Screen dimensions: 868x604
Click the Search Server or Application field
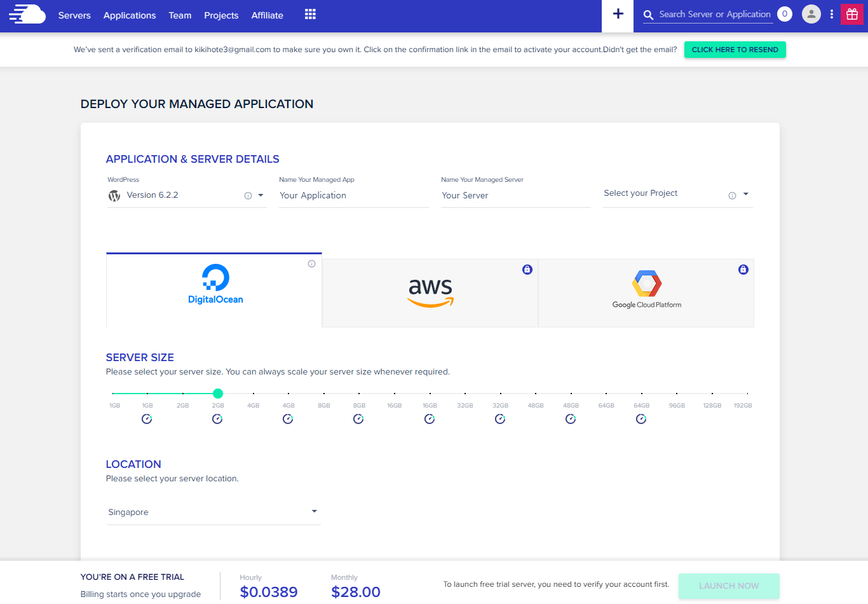pos(715,14)
